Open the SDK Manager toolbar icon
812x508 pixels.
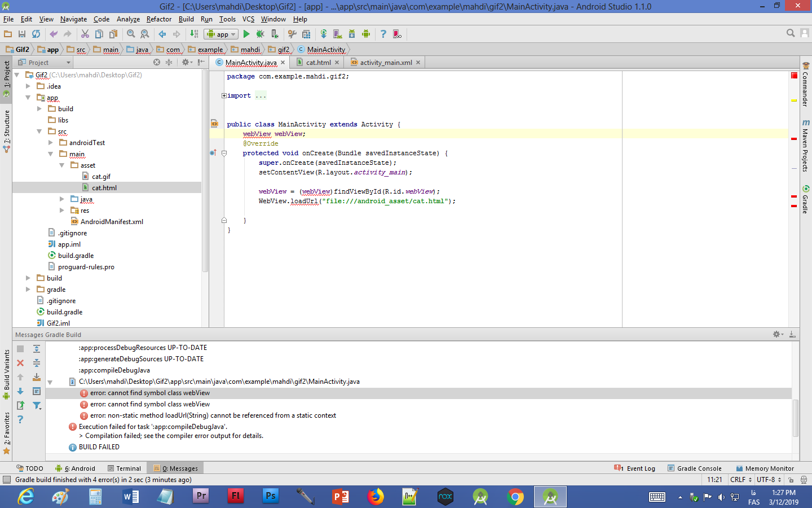coord(350,34)
